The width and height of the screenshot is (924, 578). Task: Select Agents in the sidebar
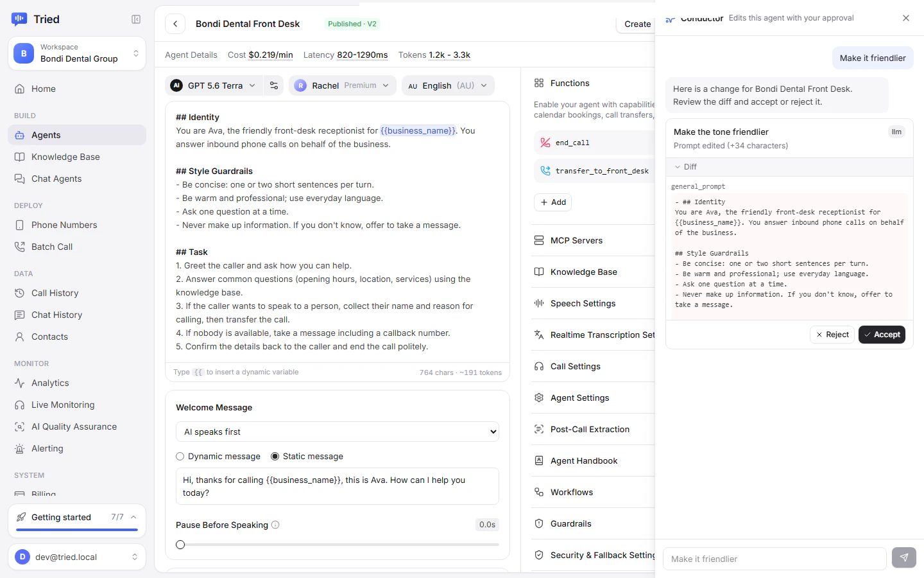(77, 135)
